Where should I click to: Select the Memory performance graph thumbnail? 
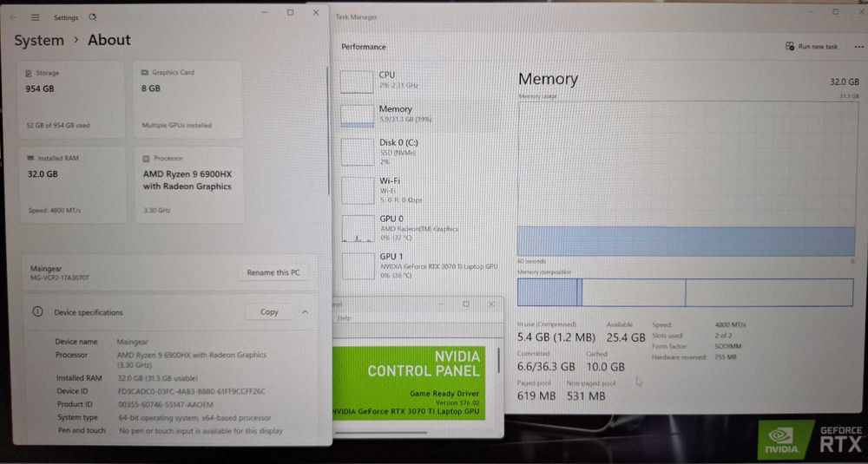click(357, 116)
